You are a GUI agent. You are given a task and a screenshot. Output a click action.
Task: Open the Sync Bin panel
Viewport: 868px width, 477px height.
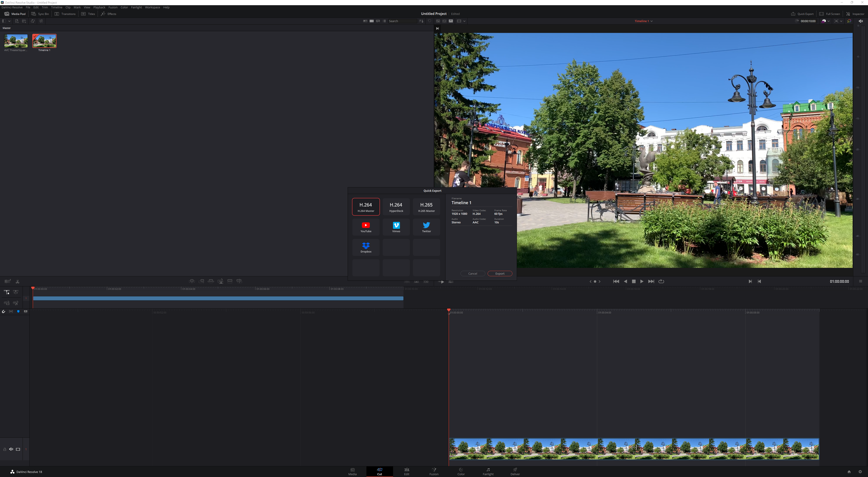tap(40, 14)
